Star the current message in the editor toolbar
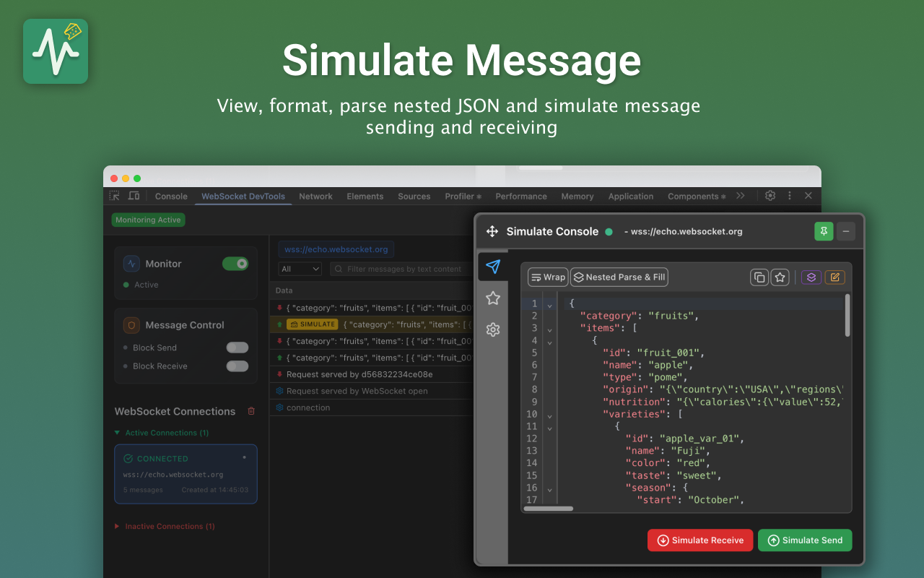Image resolution: width=924 pixels, height=578 pixels. (x=780, y=277)
